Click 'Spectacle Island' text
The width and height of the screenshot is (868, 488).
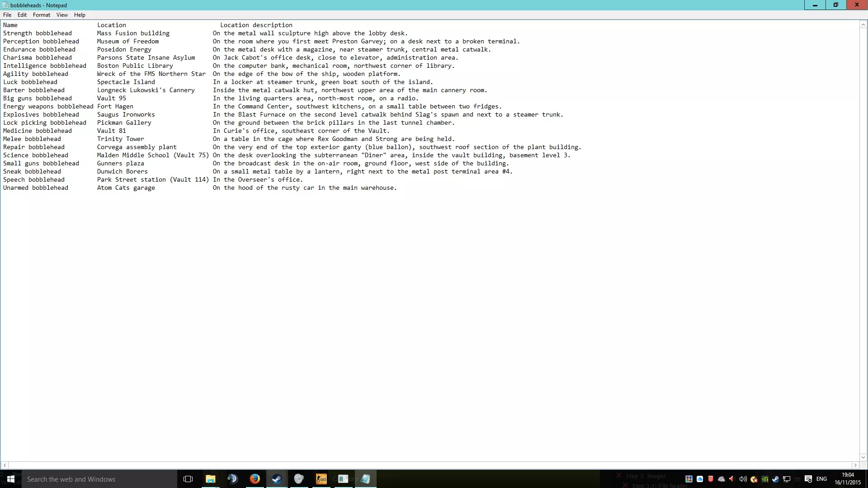click(x=126, y=82)
